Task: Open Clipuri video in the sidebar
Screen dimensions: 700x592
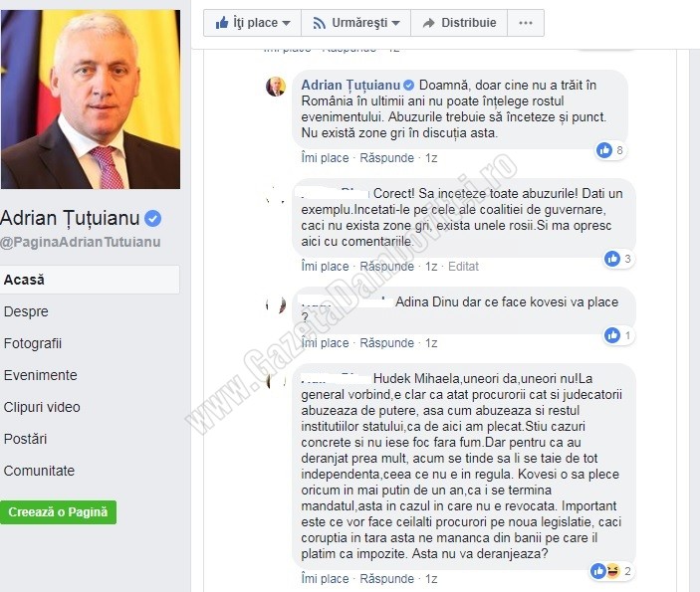Action: click(x=42, y=407)
